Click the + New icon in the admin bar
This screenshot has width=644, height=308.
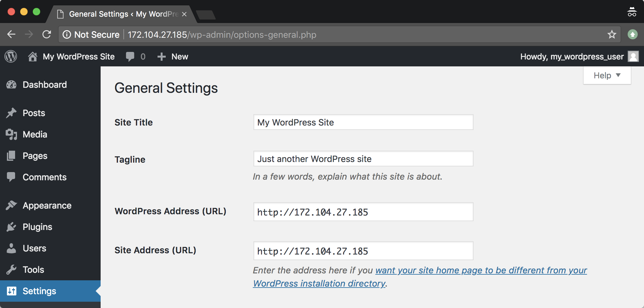click(x=161, y=57)
